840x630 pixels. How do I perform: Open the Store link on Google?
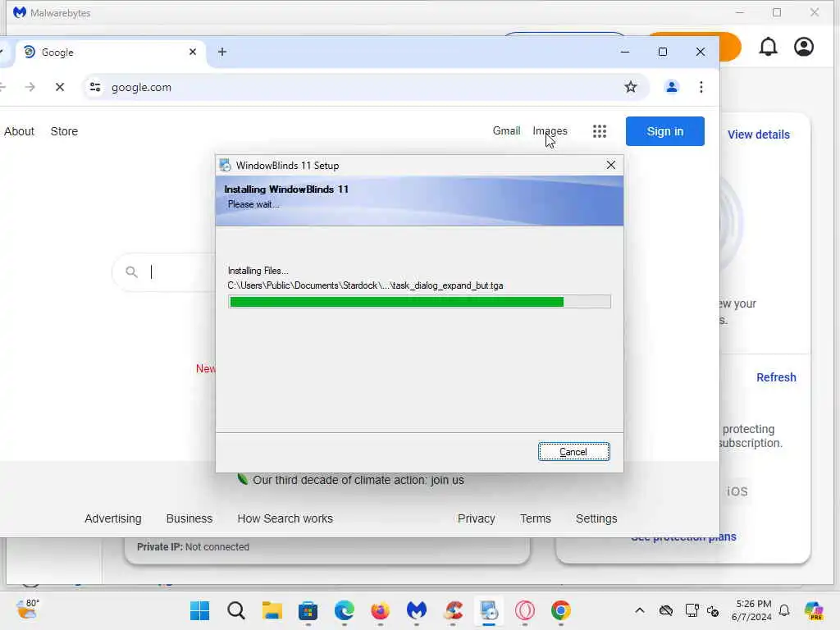click(x=64, y=131)
